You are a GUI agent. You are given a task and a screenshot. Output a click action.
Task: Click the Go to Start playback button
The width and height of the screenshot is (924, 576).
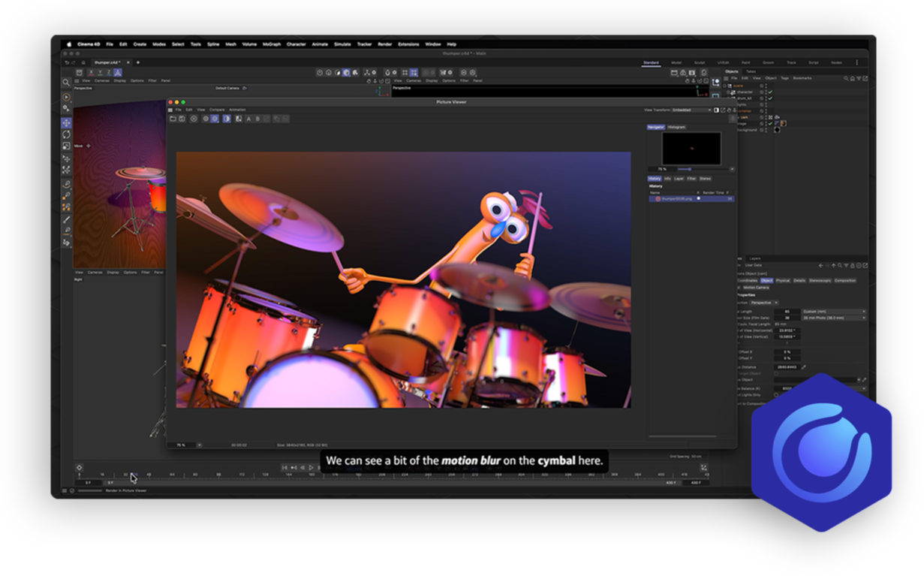click(x=284, y=467)
